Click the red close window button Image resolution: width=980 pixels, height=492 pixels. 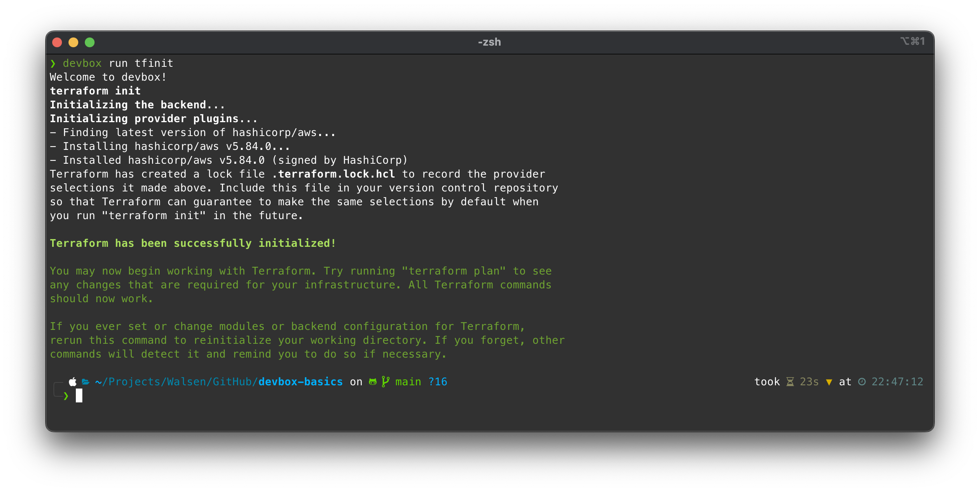57,42
